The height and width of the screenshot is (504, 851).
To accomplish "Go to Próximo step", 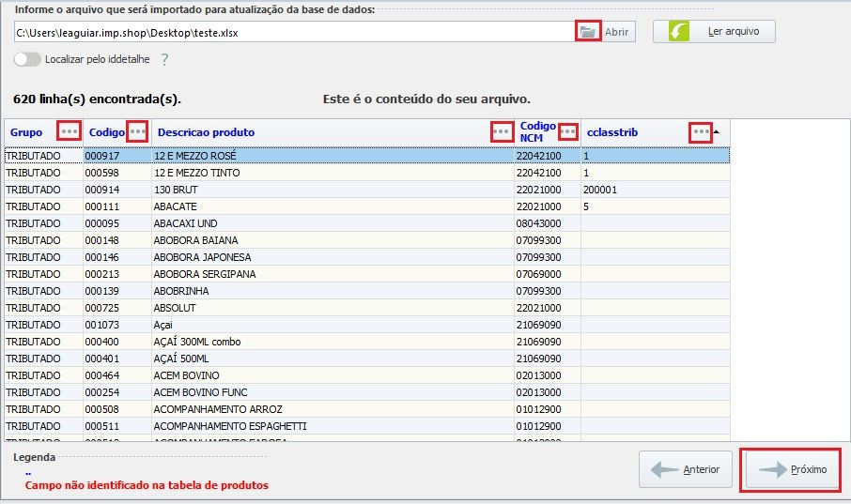I will pyautogui.click(x=791, y=469).
